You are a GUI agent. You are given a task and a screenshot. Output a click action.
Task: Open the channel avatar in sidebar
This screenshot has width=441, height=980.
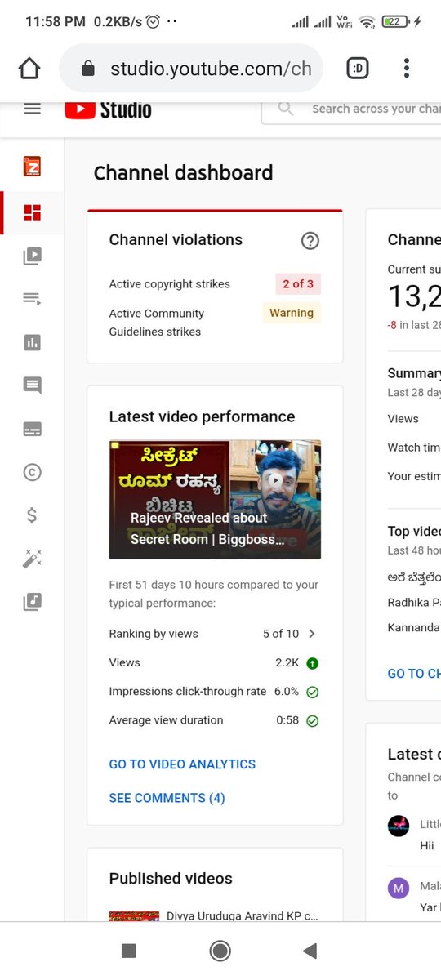(x=32, y=167)
